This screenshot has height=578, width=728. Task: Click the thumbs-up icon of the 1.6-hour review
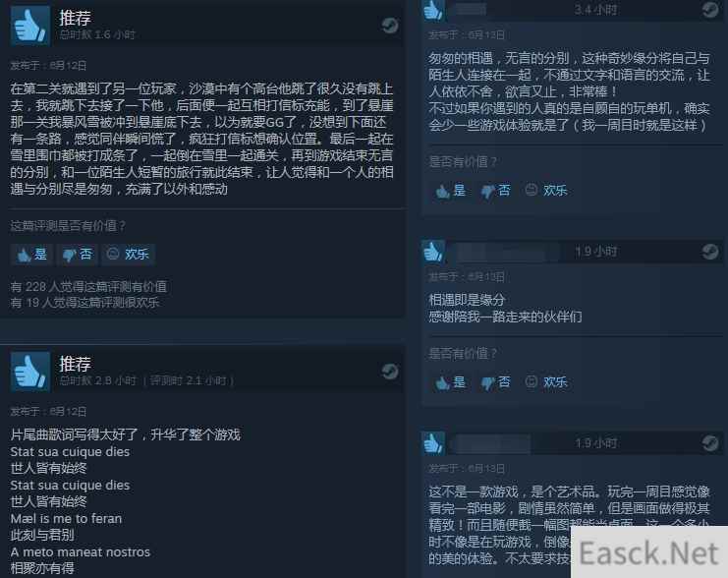[30, 26]
